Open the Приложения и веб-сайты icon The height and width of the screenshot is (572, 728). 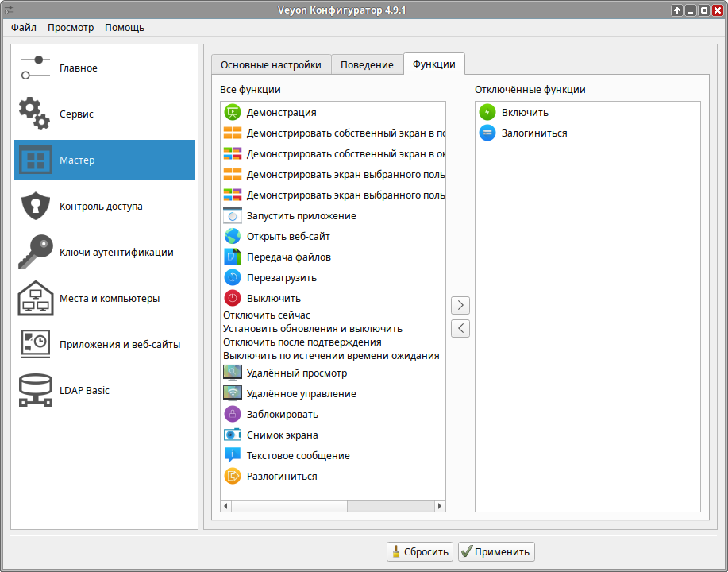coord(35,344)
